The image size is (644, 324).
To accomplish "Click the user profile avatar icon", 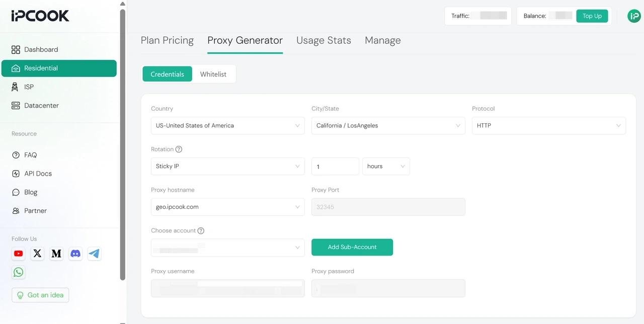I will [634, 16].
